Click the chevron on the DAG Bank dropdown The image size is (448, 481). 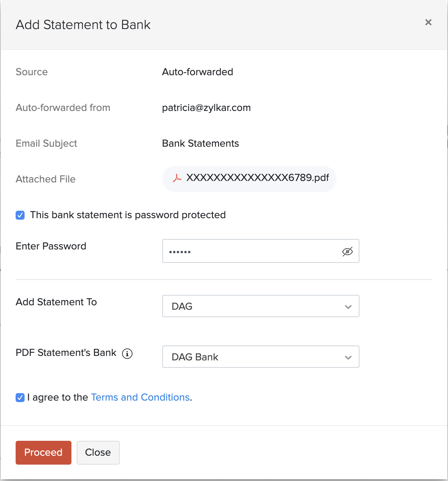point(348,357)
